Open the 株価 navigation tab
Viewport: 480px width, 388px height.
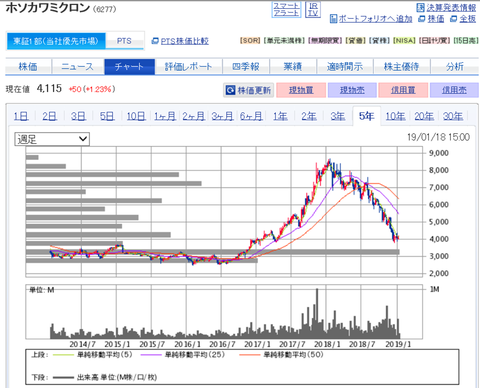pos(28,67)
